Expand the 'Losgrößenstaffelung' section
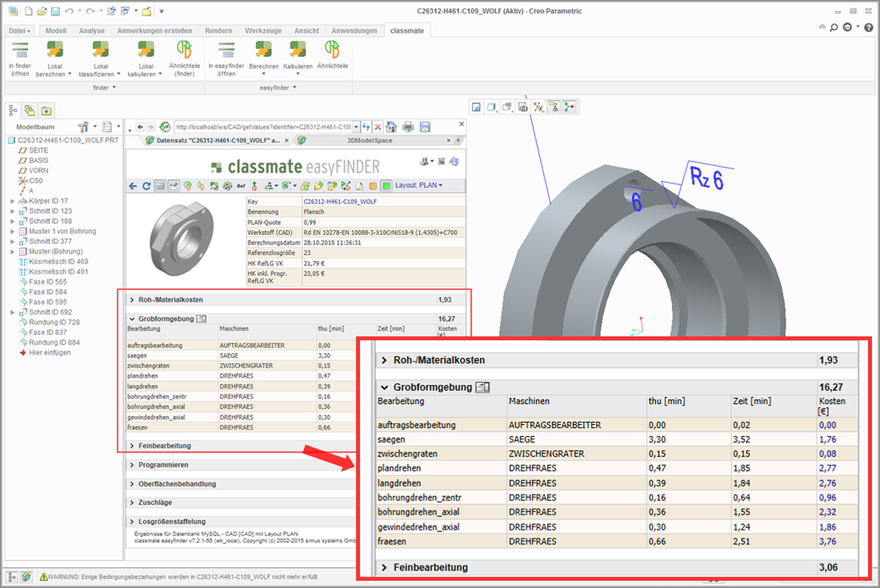The image size is (880, 588). (x=132, y=522)
